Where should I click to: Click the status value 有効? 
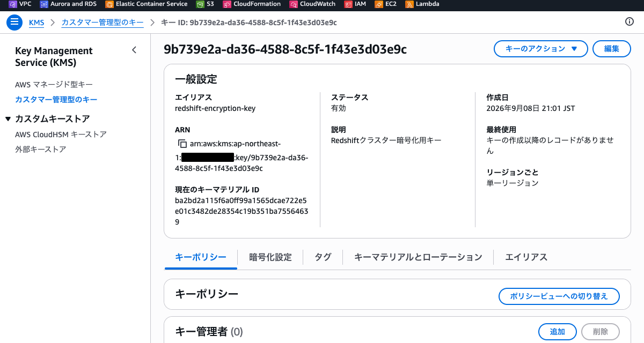click(x=339, y=108)
